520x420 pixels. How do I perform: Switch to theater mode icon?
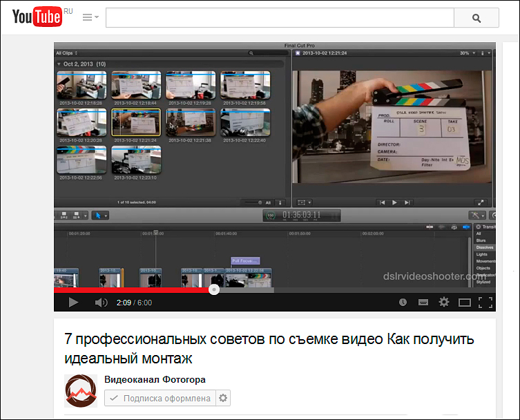point(464,303)
